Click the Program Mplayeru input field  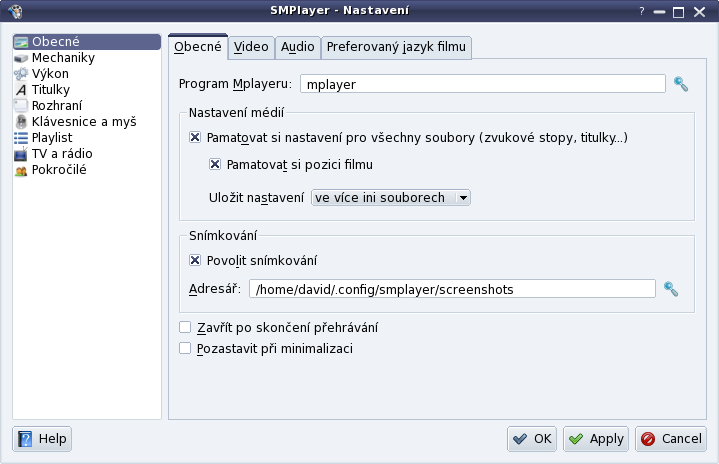[x=483, y=84]
